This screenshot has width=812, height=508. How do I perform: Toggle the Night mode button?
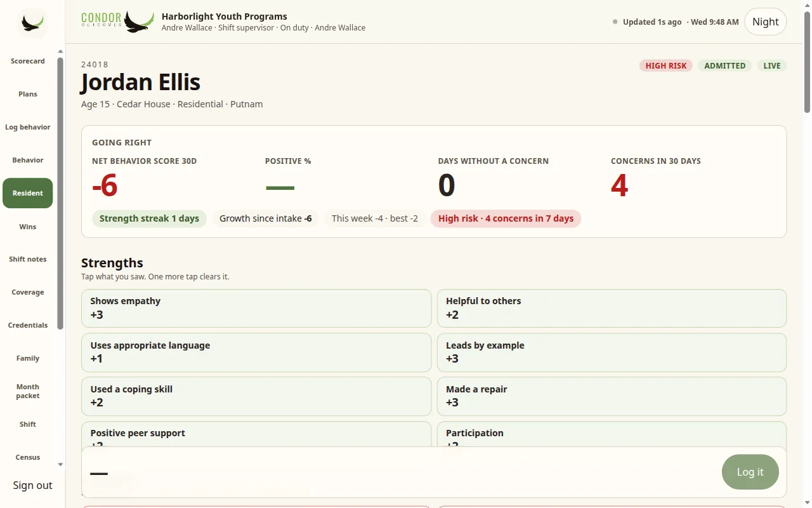tap(765, 22)
